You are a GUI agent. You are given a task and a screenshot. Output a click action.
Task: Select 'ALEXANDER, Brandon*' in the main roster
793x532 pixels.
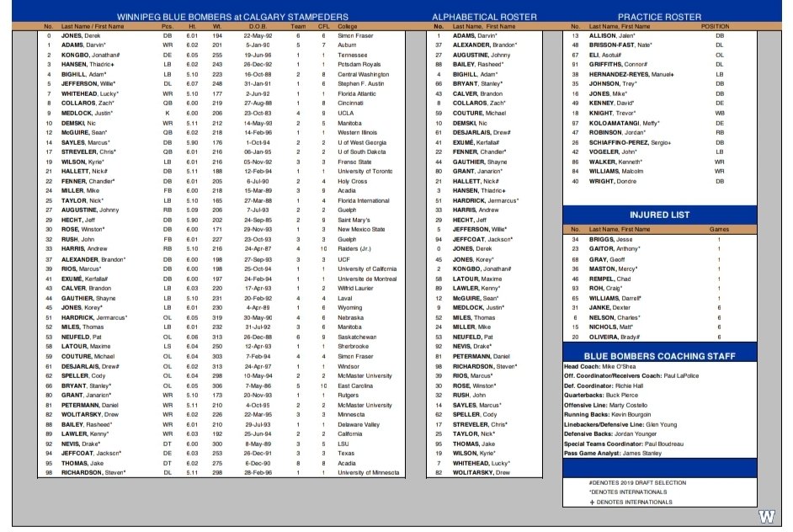(x=93, y=259)
